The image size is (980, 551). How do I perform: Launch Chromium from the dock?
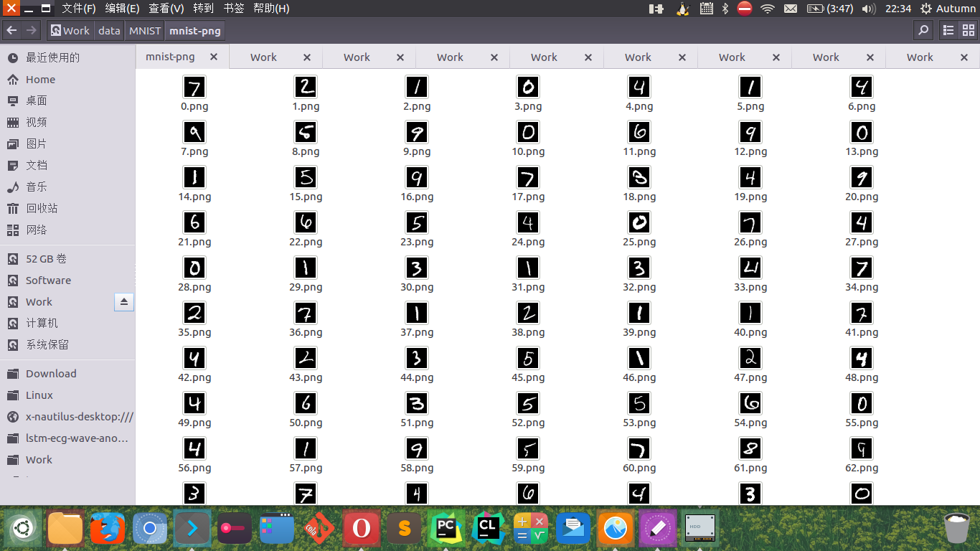coord(150,529)
